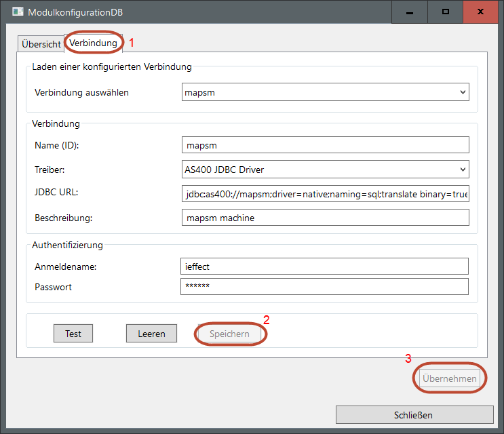Click the 'Laden einer konfigurierten Verbindung' group heading
Image resolution: width=504 pixels, height=434 pixels.
112,66
